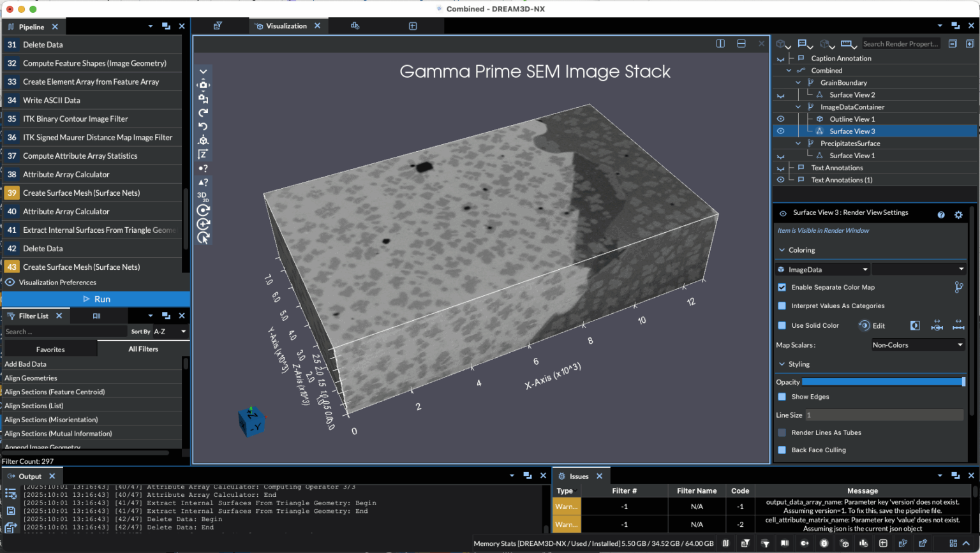Viewport: 980px width, 553px height.
Task: Click the Search Render Properties field
Action: tap(901, 43)
